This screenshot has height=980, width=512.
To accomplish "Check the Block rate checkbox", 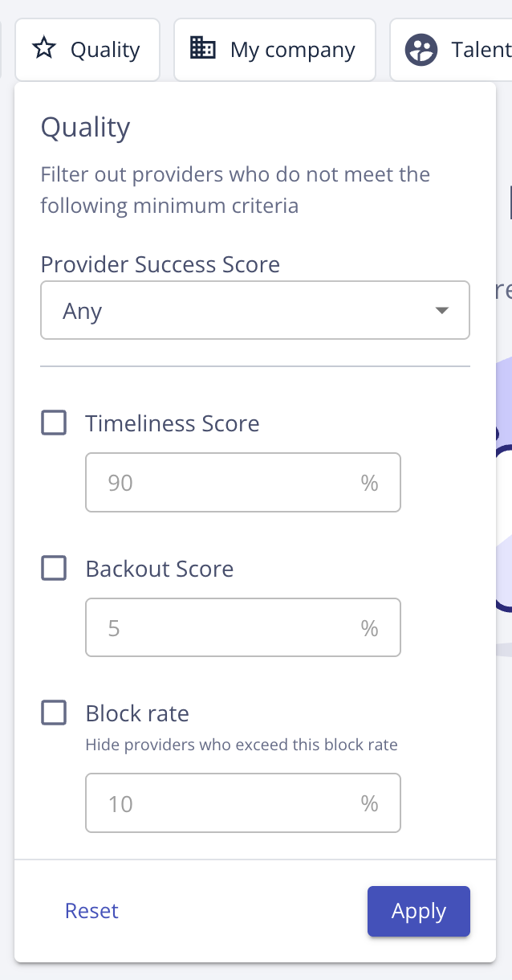I will click(54, 713).
